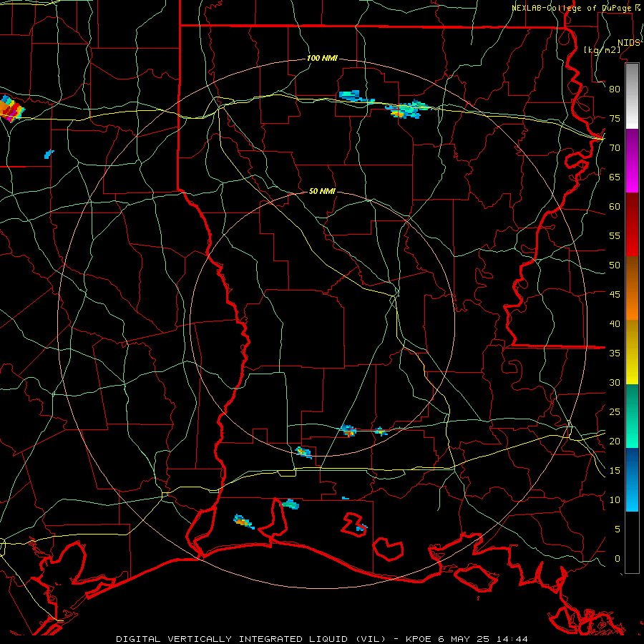Click the "80" value on the color scale
This screenshot has height=644, width=644.
pos(615,89)
